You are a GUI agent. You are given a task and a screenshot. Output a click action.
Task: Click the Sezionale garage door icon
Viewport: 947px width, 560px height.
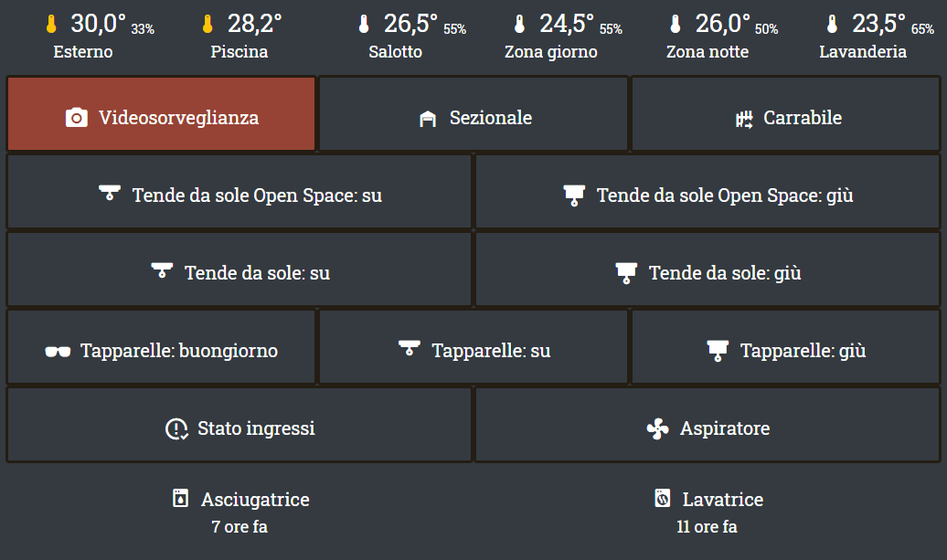(428, 118)
